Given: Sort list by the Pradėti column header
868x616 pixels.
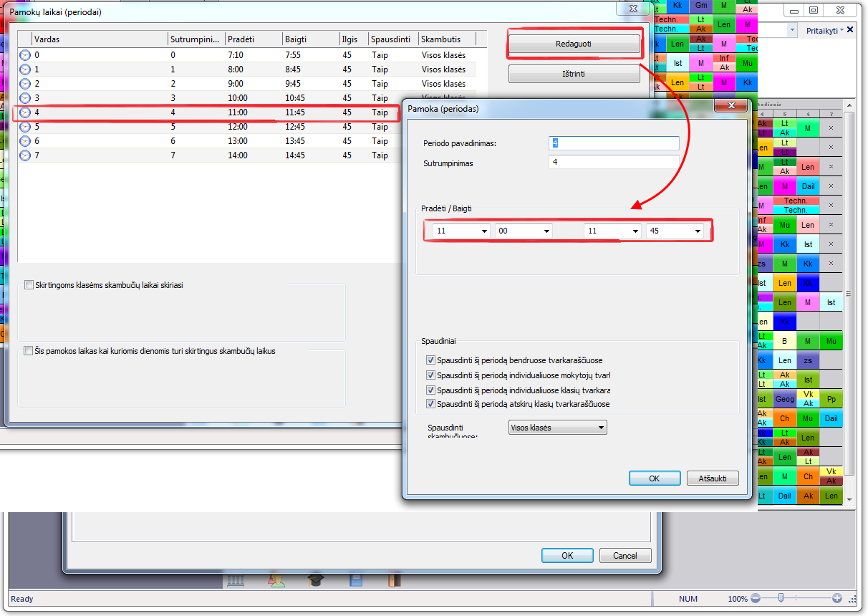Looking at the screenshot, I should 254,39.
